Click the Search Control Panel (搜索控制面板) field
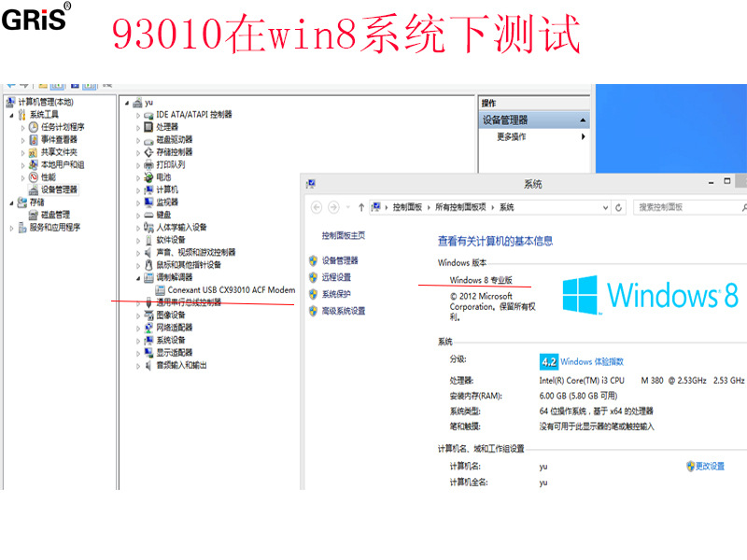Viewport: 747px width, 560px height. (688, 207)
